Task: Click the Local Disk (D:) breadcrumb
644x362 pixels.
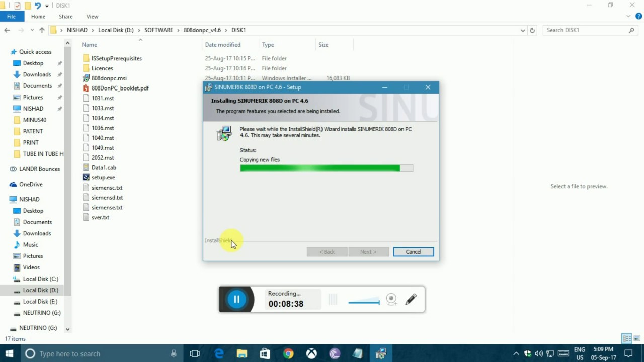Action: [116, 30]
